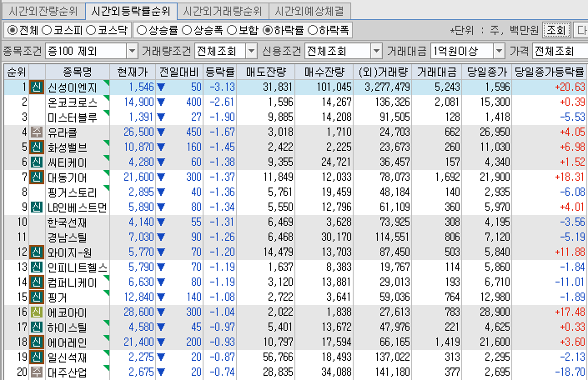The height and width of the screenshot is (380, 588).
Task: Sort by the 현재가 column header
Action: (x=133, y=72)
